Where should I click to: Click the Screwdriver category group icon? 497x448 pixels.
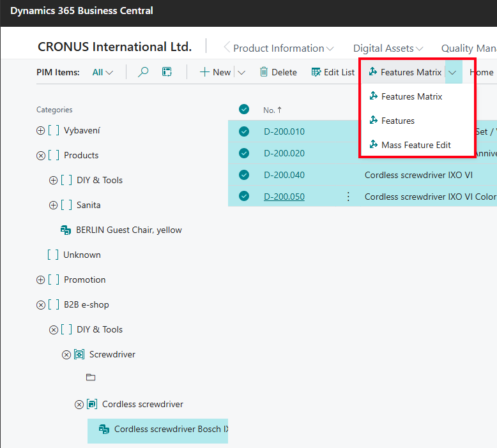[x=79, y=354]
